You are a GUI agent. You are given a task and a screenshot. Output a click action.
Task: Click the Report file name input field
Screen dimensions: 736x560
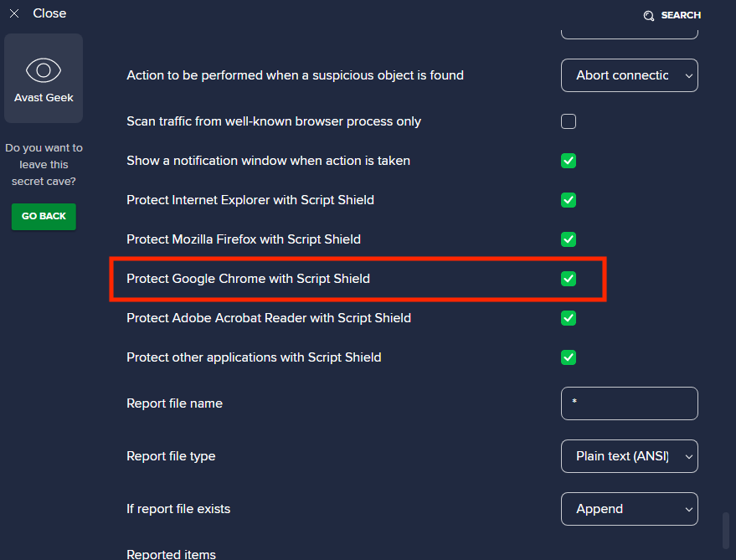[629, 403]
